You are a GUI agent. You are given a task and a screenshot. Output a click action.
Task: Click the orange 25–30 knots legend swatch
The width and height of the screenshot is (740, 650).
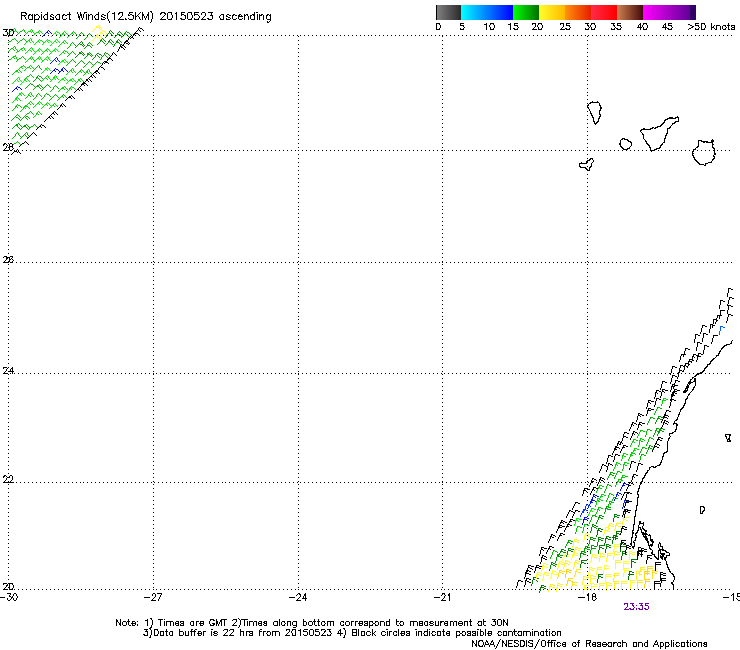578,12
